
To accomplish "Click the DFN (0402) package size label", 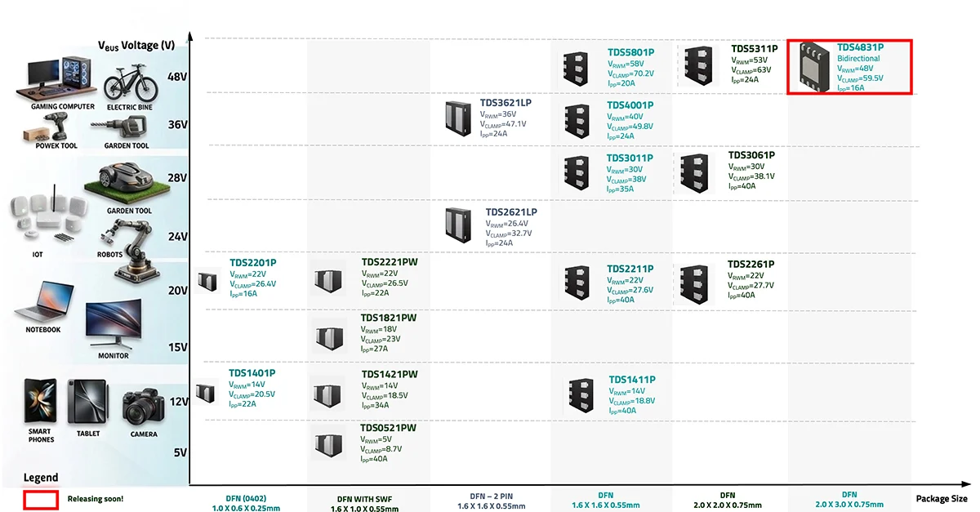I will [246, 498].
